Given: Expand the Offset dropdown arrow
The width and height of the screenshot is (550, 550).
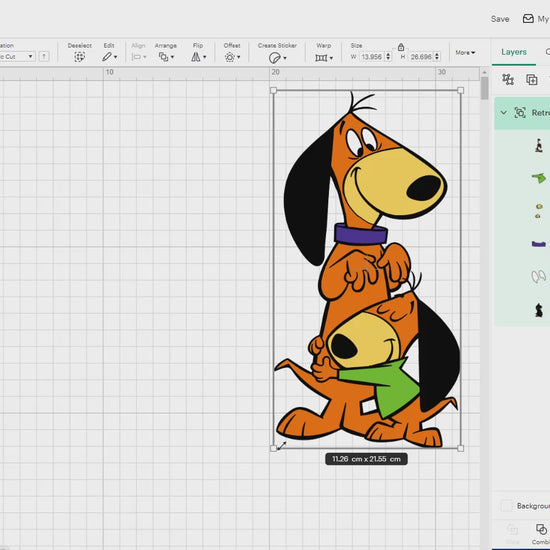Looking at the screenshot, I should click(239, 57).
